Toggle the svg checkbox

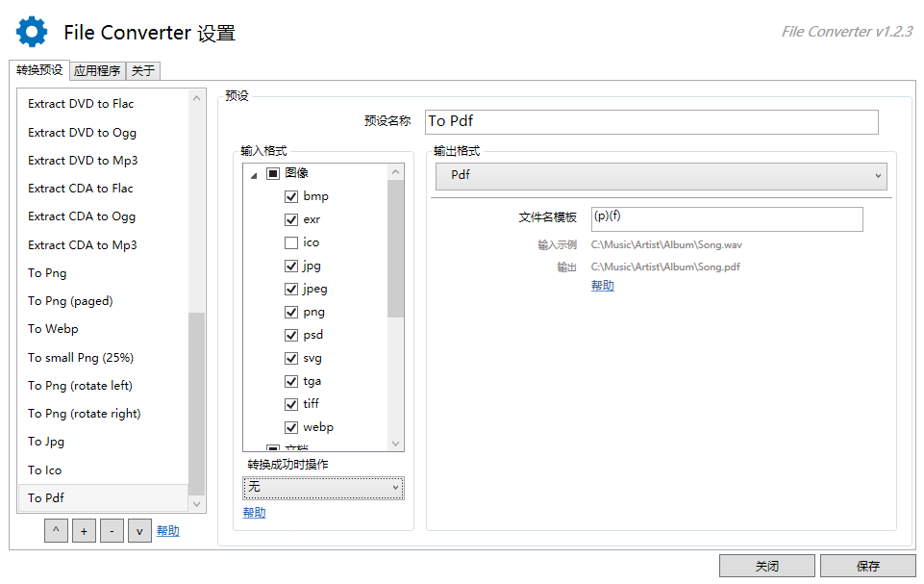pyautogui.click(x=291, y=358)
